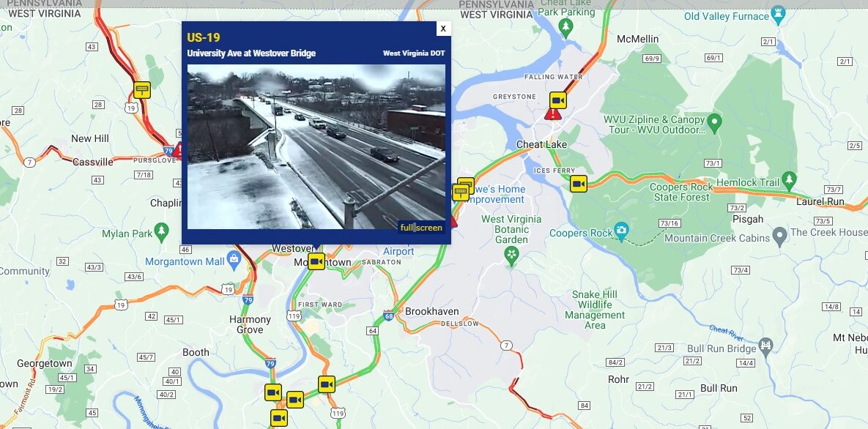Click the Coopers Rock camera pin
Viewport: 868px width, 429px height.
tap(621, 231)
